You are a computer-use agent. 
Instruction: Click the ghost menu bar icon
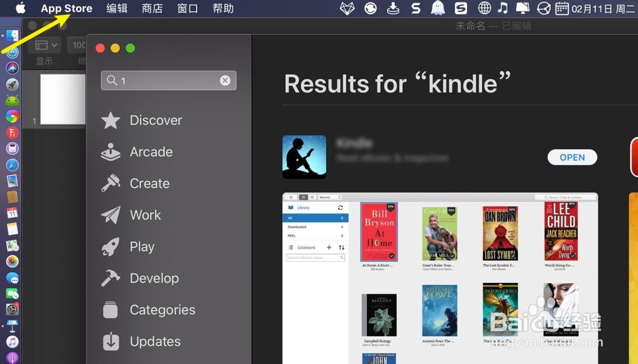pyautogui.click(x=438, y=8)
